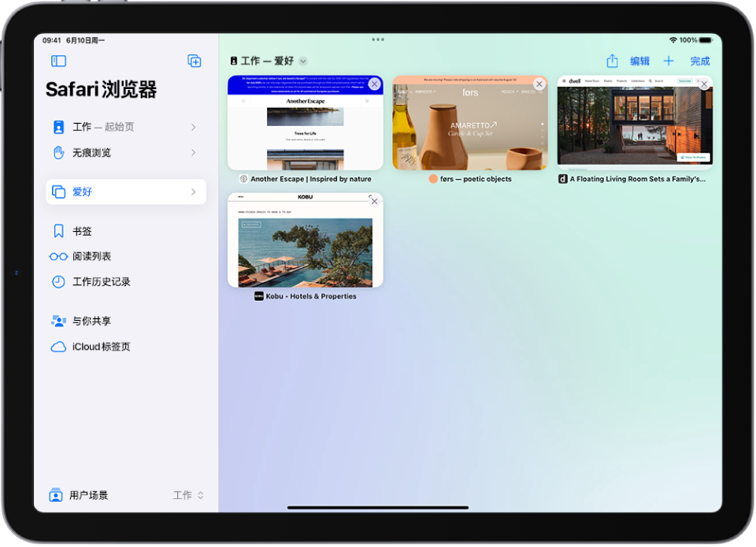Click the Kobu favicon under thumbnail
Screen dimensions: 756x547
point(259,296)
